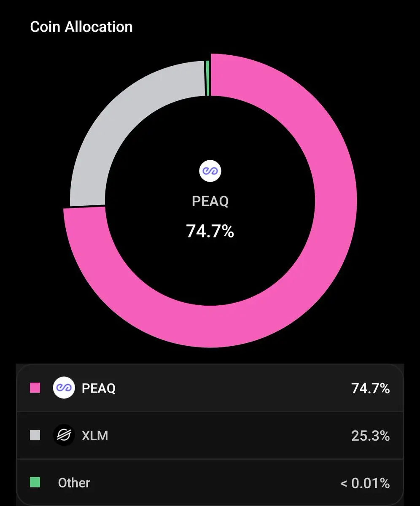
Task: Click the Coin Allocation heading
Action: coord(81,27)
